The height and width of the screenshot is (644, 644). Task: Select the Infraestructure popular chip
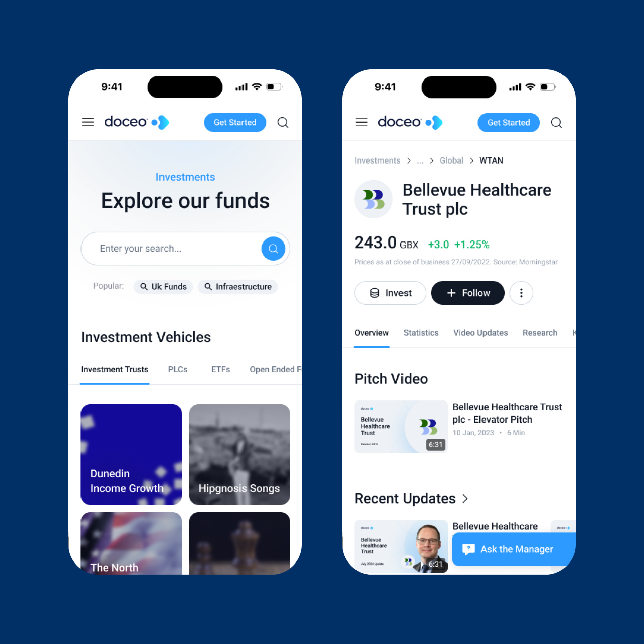(238, 287)
